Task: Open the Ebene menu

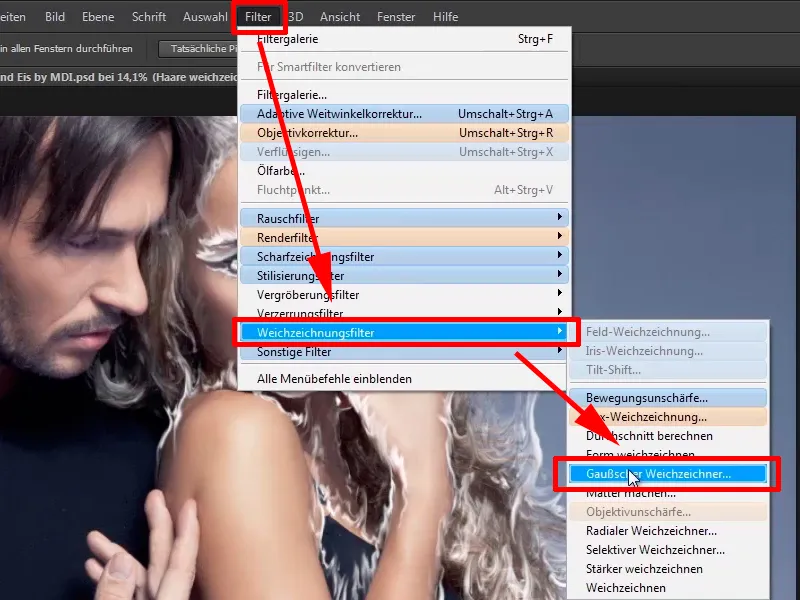Action: (x=98, y=17)
